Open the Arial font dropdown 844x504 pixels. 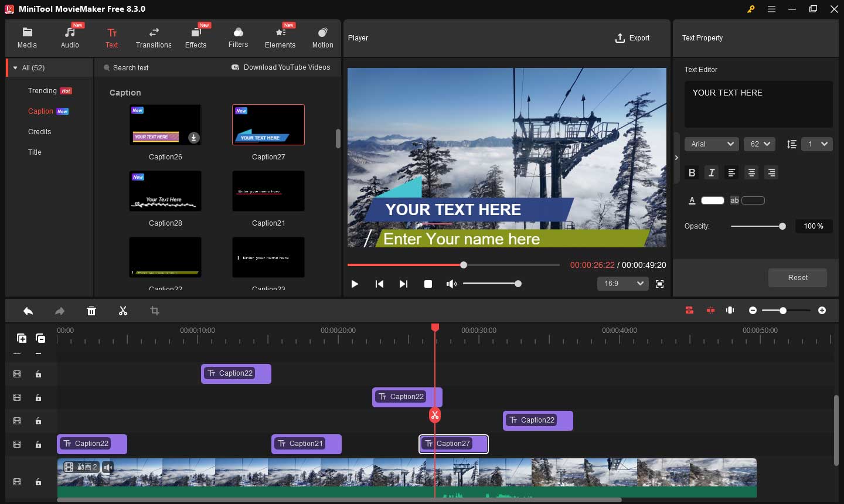point(712,144)
